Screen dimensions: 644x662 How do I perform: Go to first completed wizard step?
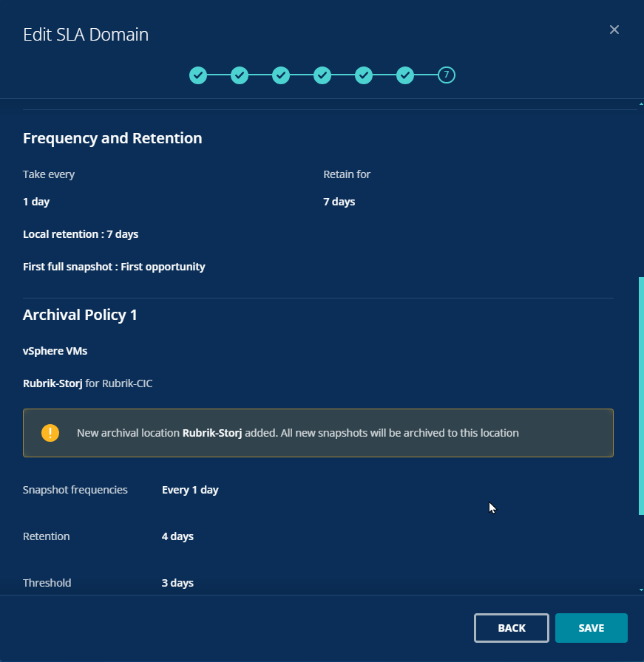point(197,75)
